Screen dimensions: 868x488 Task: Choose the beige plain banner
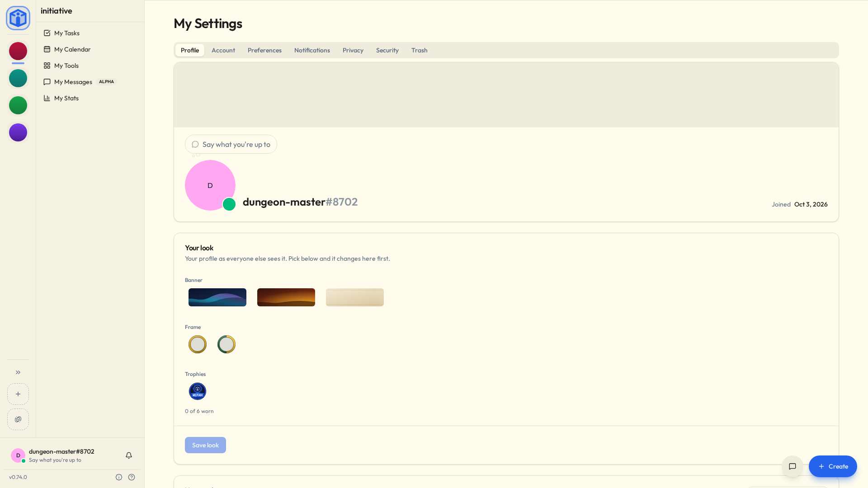pos(355,297)
